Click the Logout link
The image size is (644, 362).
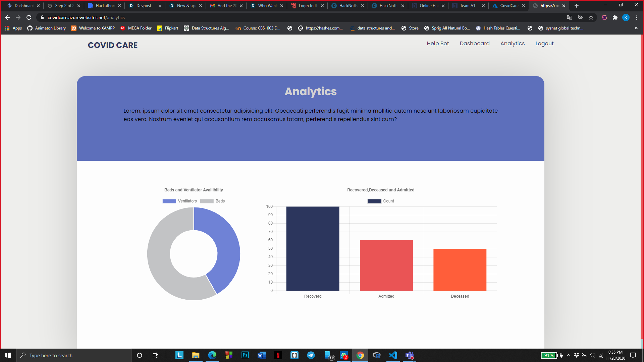[544, 44]
